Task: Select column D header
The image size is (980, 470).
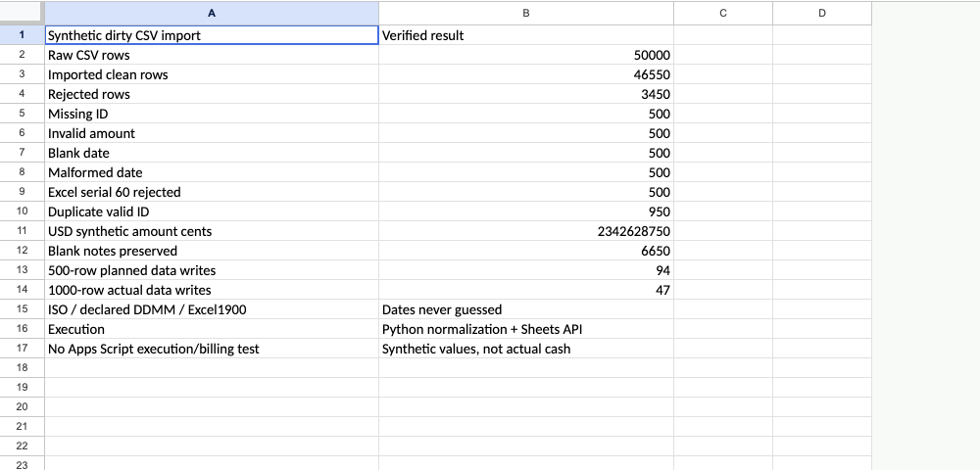Action: [822, 13]
